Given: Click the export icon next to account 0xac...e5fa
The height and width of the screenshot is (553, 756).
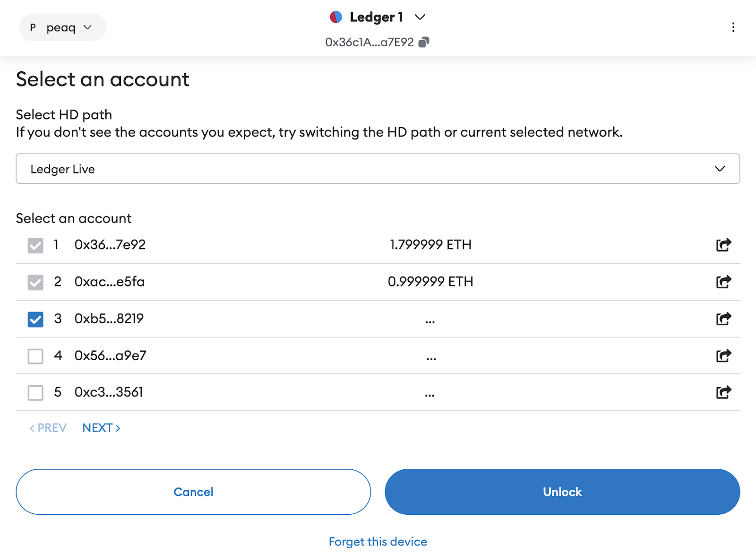Looking at the screenshot, I should pyautogui.click(x=723, y=282).
